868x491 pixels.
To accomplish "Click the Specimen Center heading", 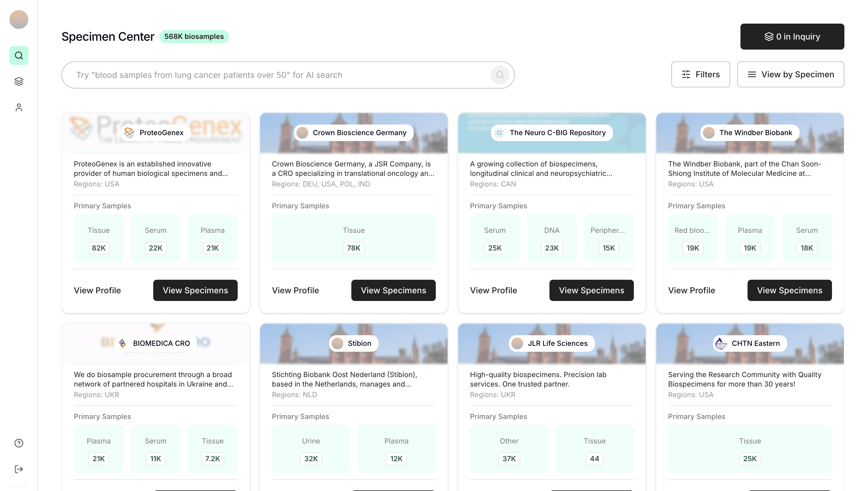I will (108, 36).
